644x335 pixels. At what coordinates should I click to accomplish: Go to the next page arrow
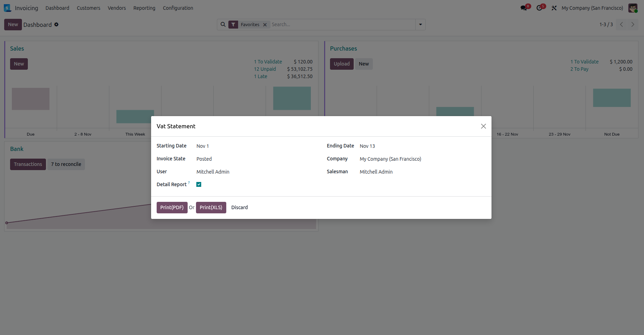pyautogui.click(x=633, y=24)
